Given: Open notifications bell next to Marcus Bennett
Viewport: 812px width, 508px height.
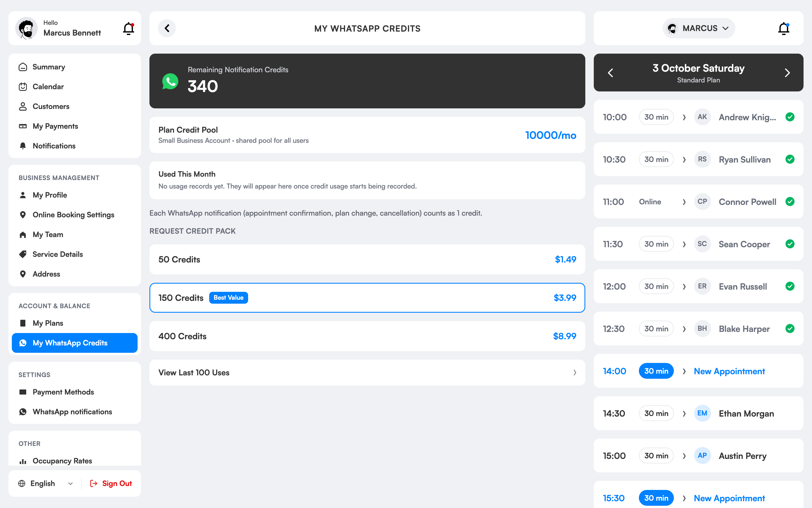Looking at the screenshot, I should click(129, 29).
